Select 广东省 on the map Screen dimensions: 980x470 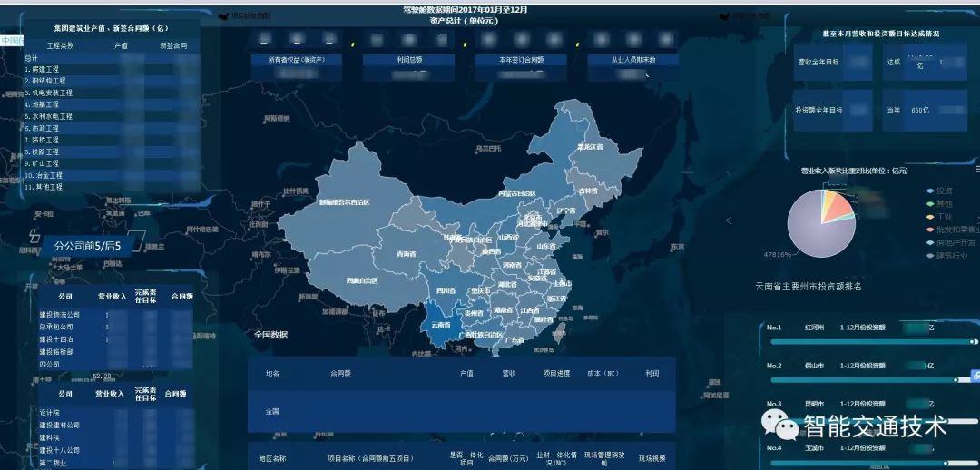[x=515, y=340]
